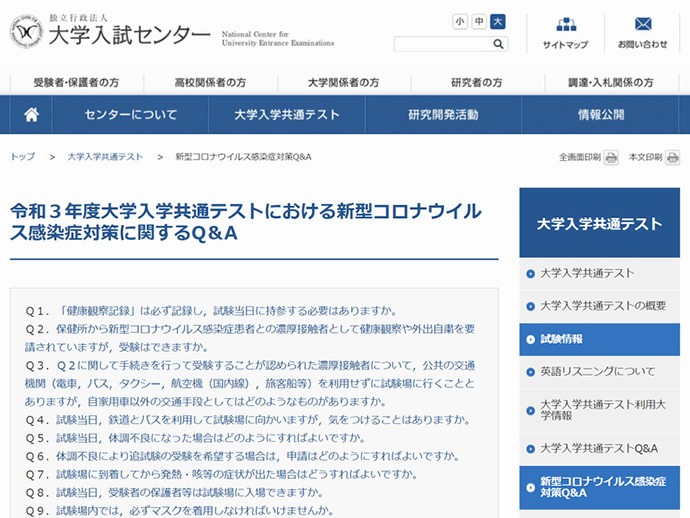Click the 全画面印刷 printer icon

611,157
